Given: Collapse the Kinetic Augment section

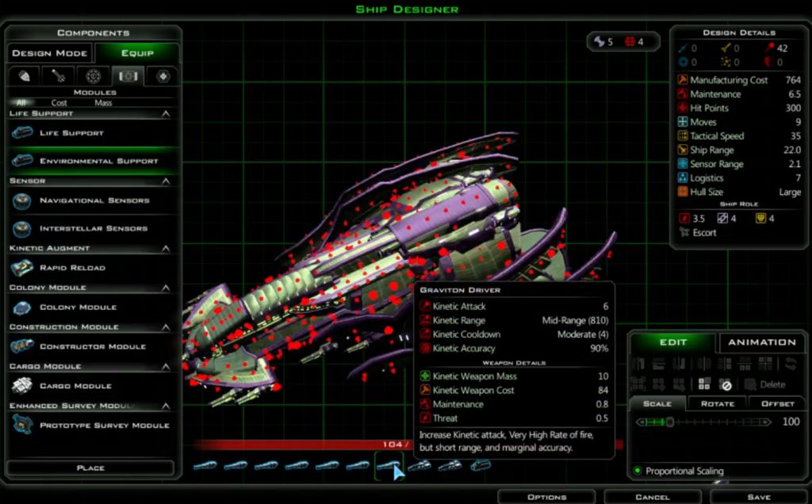Looking at the screenshot, I should point(166,249).
